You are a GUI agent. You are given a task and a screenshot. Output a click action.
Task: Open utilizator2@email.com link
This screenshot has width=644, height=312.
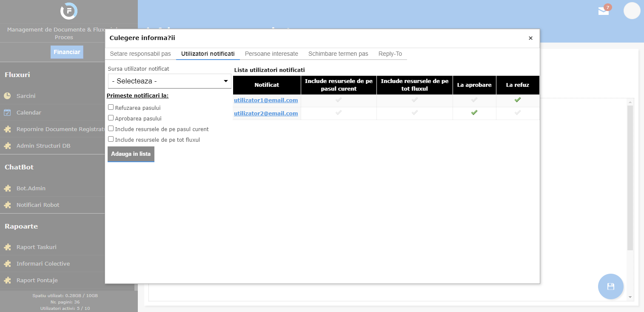[x=266, y=113]
